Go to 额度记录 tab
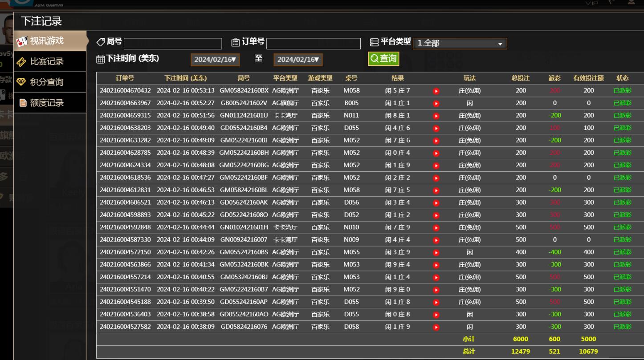This screenshot has height=360, width=644. click(x=50, y=103)
